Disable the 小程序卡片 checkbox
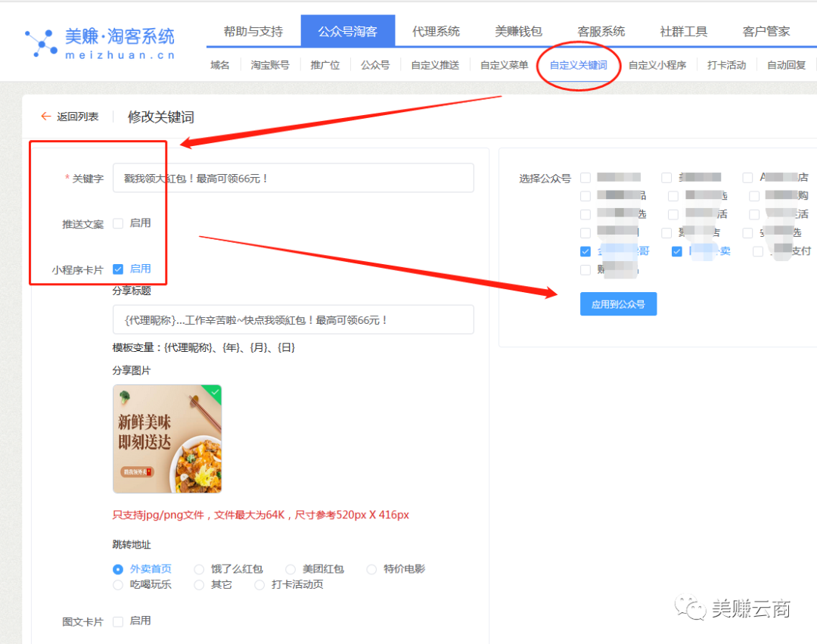The width and height of the screenshot is (817, 644). [x=118, y=269]
